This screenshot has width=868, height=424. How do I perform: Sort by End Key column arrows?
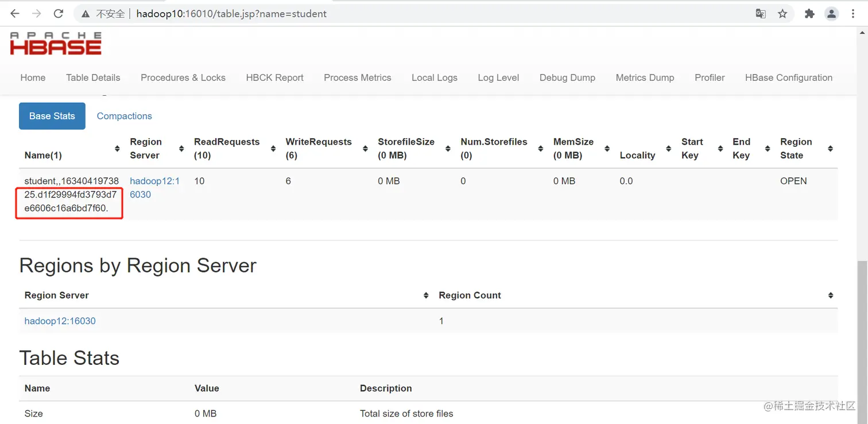click(x=768, y=149)
